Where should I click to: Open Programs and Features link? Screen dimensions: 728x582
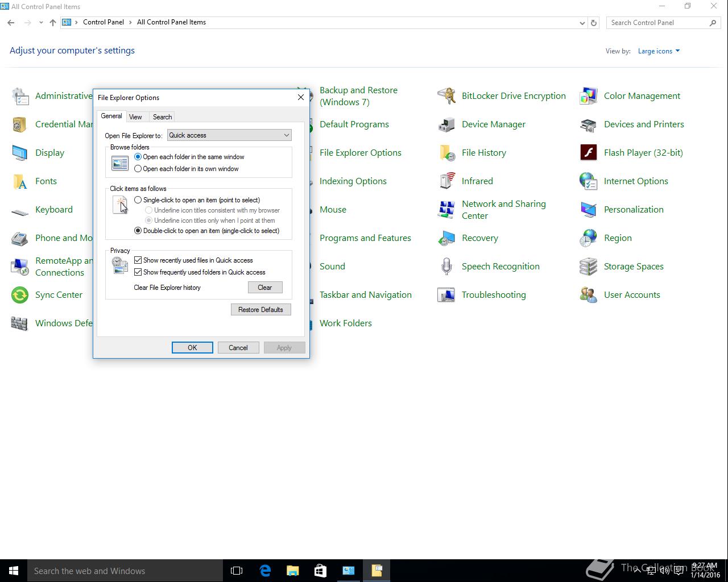pos(365,238)
